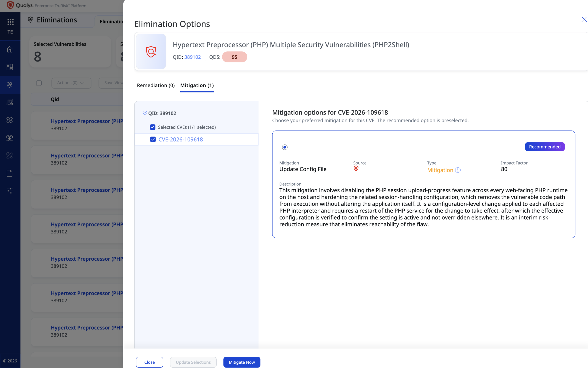
Task: Open the app launcher grid icon
Action: click(x=10, y=22)
